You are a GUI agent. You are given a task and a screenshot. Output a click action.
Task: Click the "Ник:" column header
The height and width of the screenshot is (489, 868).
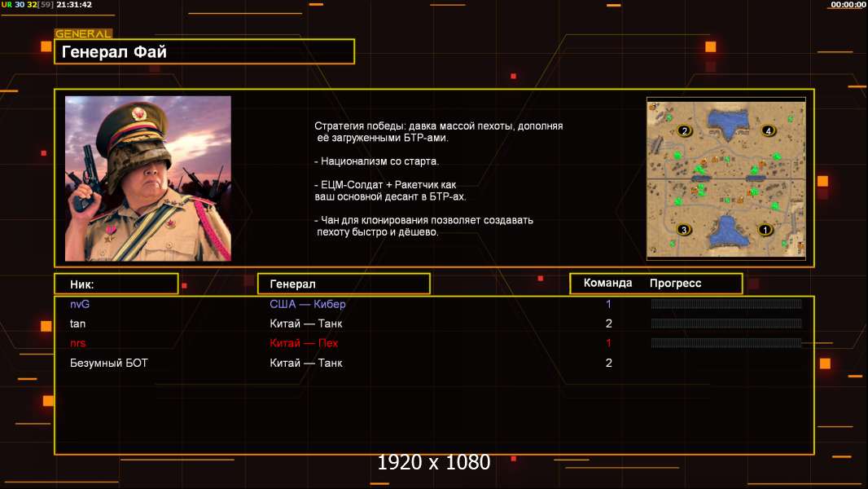point(116,284)
